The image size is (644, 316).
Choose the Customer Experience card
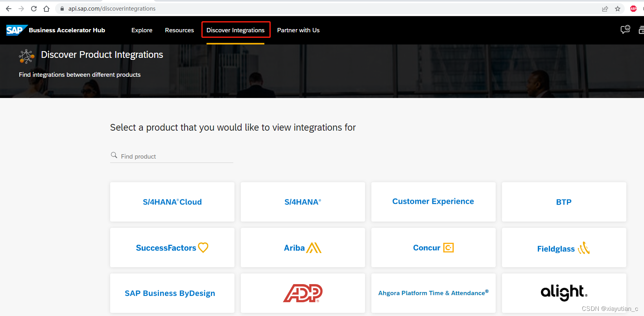(434, 202)
